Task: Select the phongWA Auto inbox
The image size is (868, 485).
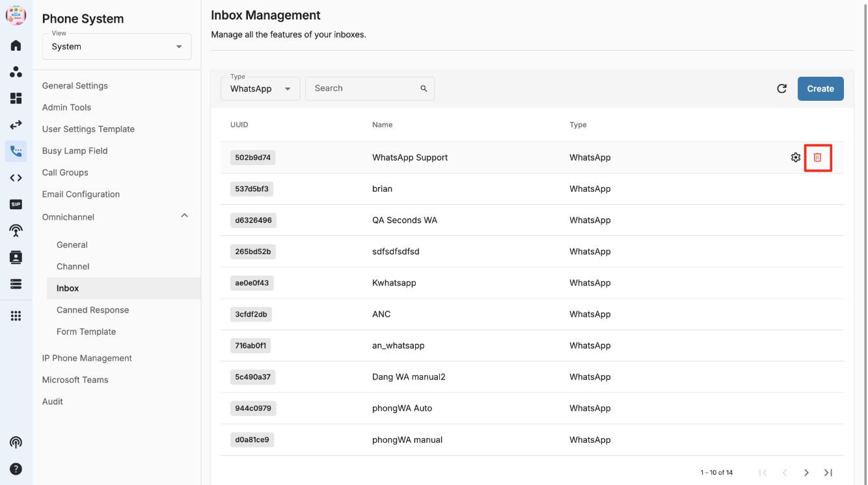Action: (402, 408)
